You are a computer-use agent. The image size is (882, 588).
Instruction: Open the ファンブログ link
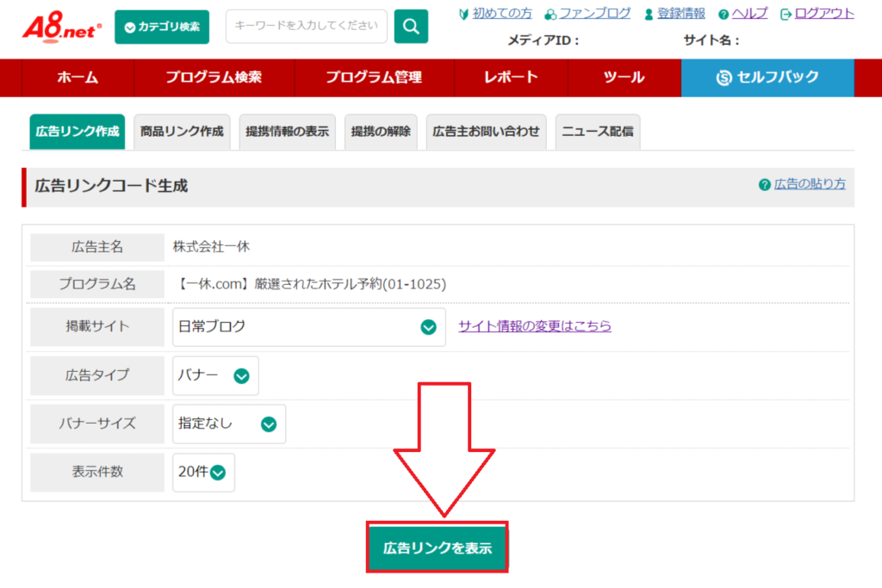tap(594, 14)
